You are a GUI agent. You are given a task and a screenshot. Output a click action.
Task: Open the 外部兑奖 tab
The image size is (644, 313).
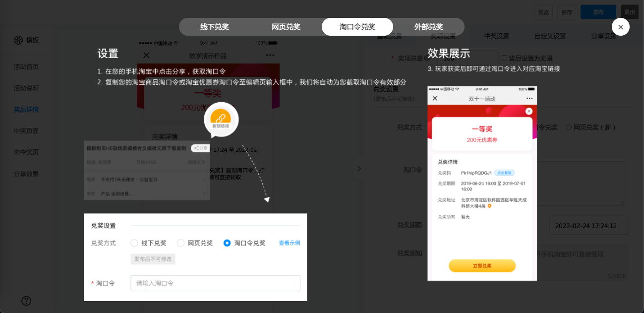tap(429, 27)
